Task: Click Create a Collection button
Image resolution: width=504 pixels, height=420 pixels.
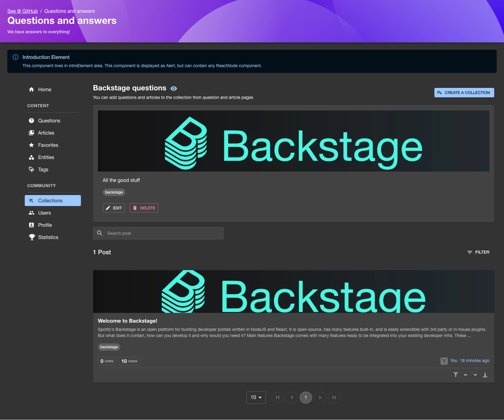Action: point(464,92)
